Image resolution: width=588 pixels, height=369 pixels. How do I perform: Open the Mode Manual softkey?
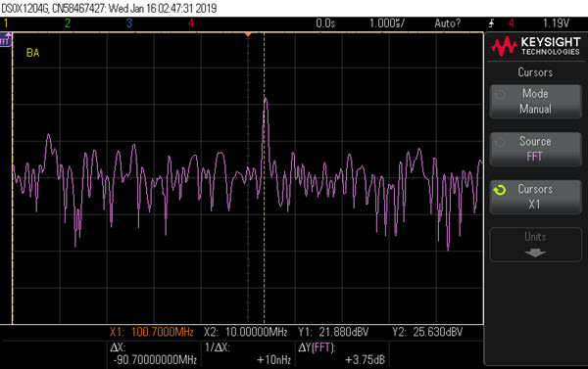[535, 102]
